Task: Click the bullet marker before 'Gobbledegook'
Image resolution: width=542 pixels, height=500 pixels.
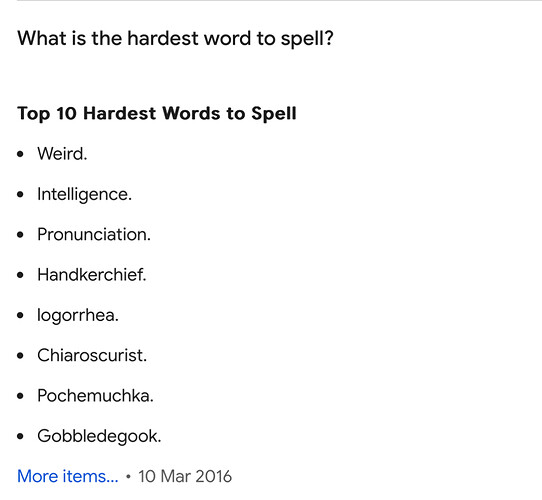Action: tap(20, 436)
